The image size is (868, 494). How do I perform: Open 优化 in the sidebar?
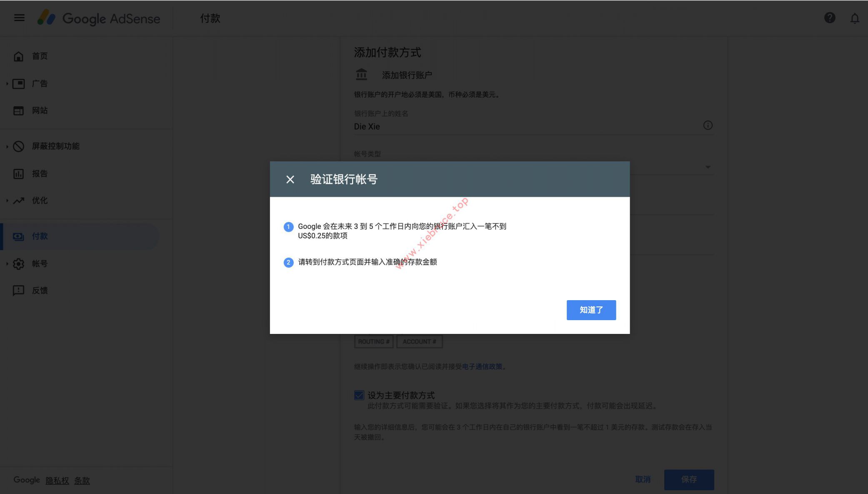(x=40, y=201)
